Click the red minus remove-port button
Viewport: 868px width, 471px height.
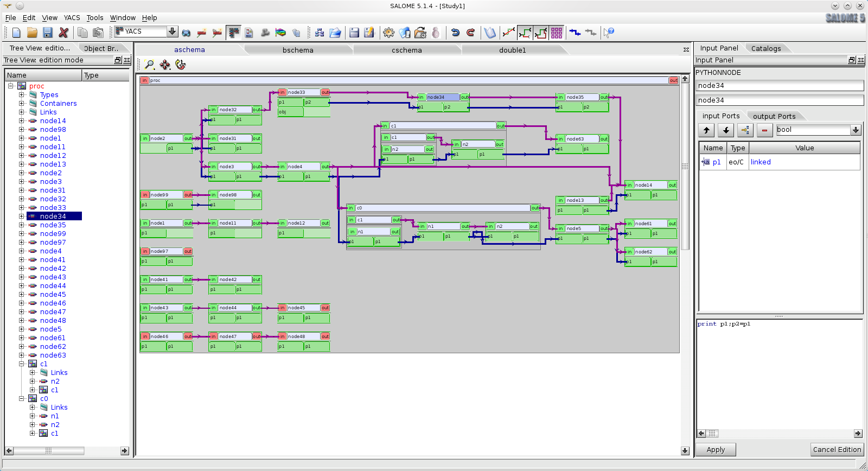[x=765, y=130]
